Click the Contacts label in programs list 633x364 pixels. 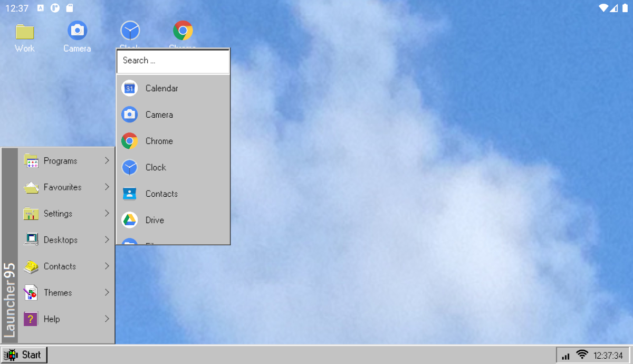(161, 194)
